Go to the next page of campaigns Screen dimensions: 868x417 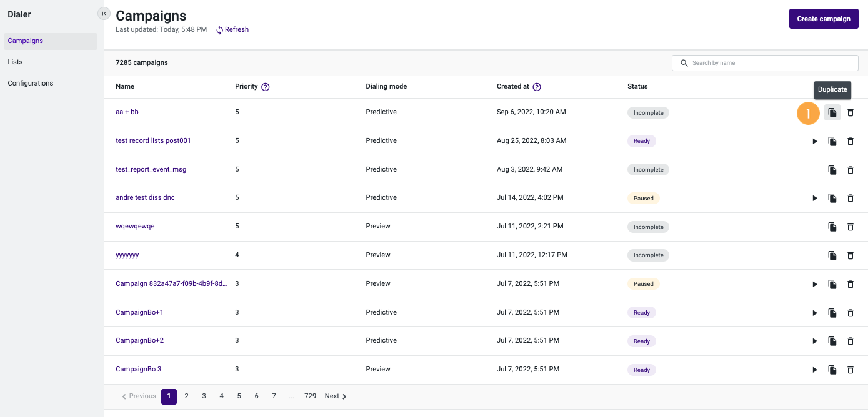pos(335,396)
